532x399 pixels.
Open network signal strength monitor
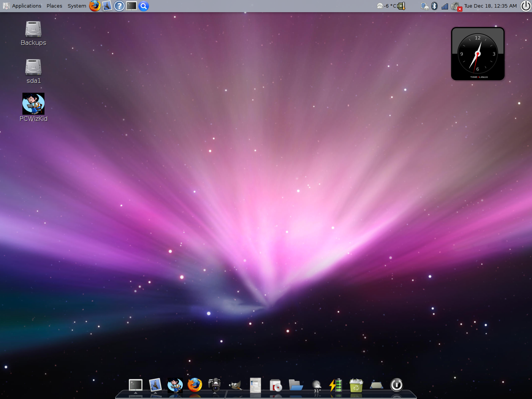445,6
